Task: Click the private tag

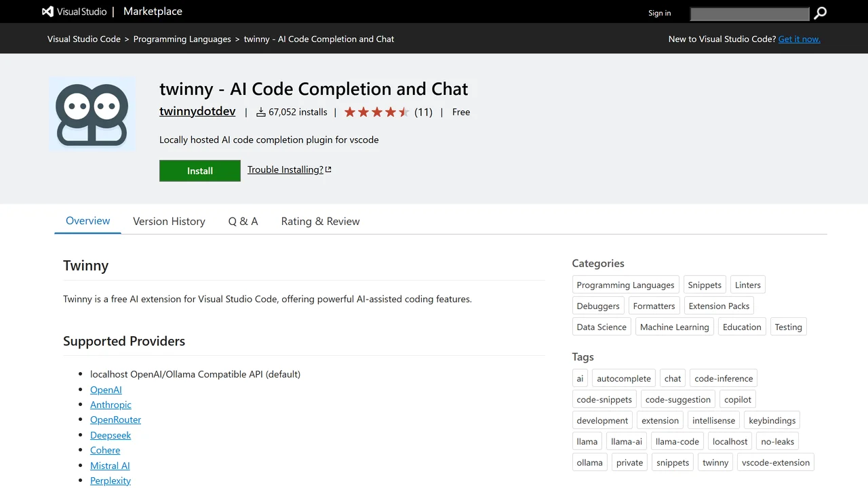Action: (x=630, y=462)
